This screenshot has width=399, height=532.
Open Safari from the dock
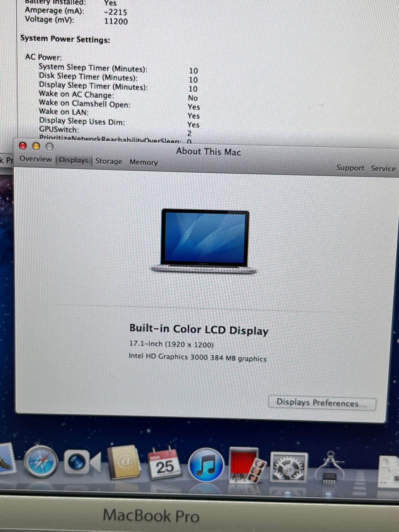coord(41,461)
